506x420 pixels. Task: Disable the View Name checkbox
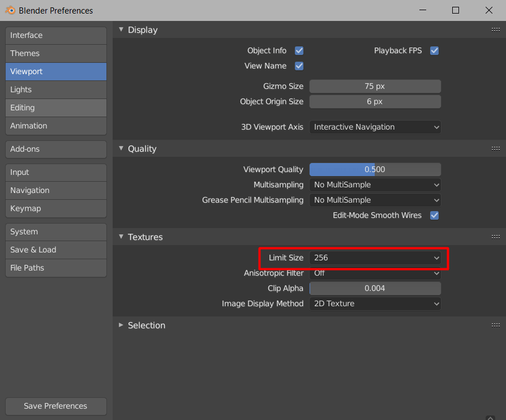click(x=299, y=66)
